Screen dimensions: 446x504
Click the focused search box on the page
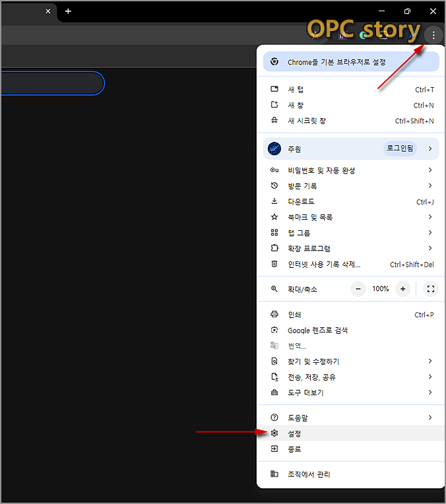coord(53,83)
